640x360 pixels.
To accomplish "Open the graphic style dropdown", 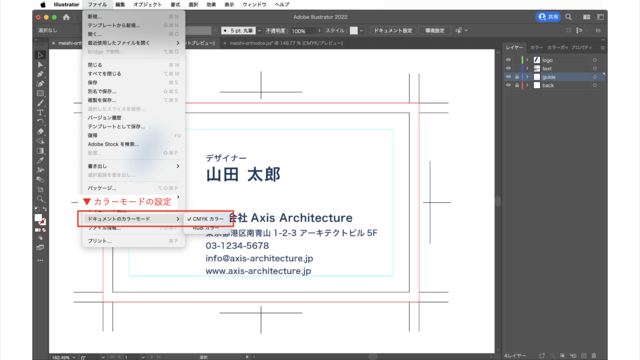I will 361,31.
